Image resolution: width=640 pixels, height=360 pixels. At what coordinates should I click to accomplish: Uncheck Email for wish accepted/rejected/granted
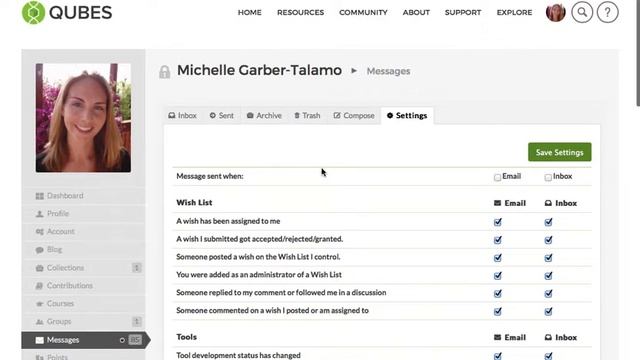coord(498,240)
